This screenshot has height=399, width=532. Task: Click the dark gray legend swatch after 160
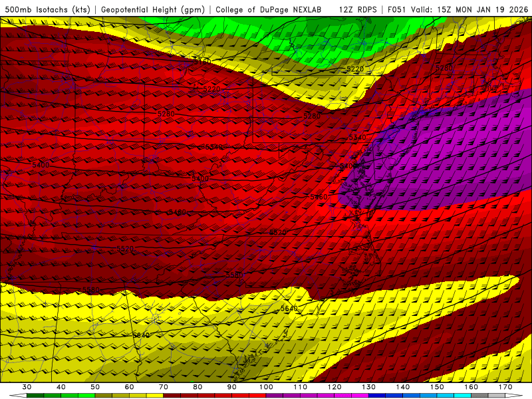click(x=479, y=395)
